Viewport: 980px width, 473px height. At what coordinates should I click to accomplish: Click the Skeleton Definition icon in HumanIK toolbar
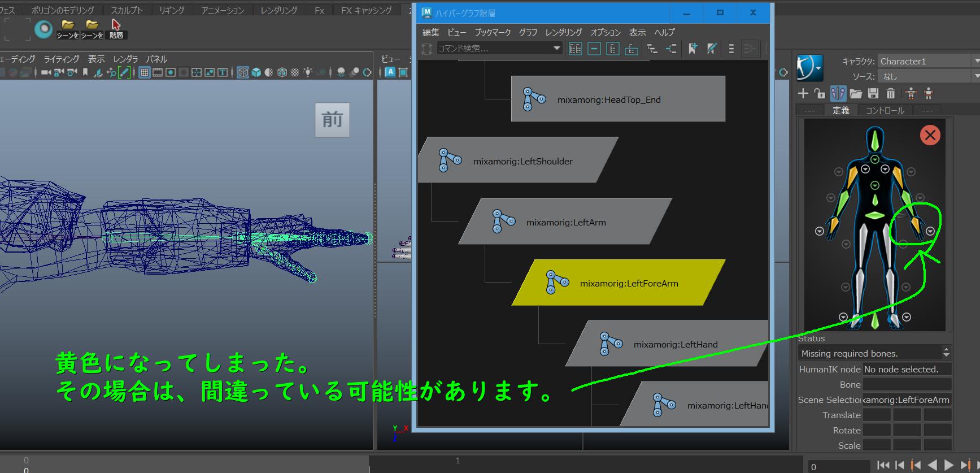838,93
